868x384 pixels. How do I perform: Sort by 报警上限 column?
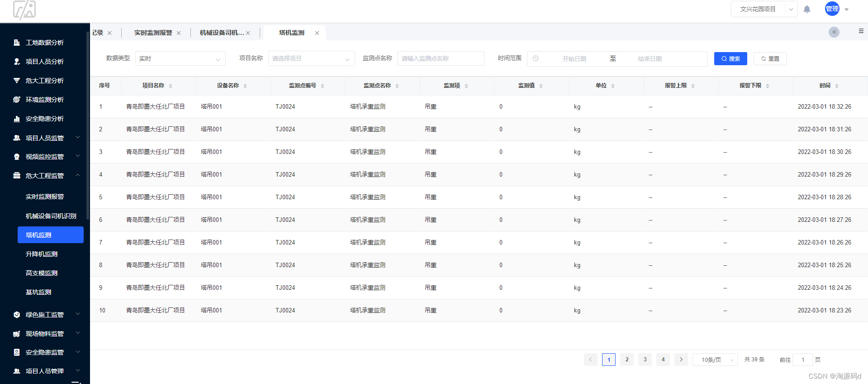[x=693, y=86]
